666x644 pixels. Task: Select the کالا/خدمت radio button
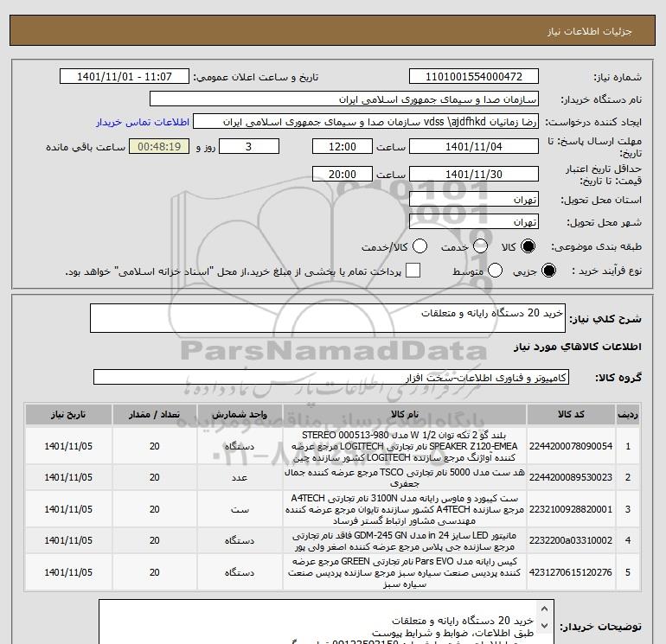coord(419,246)
